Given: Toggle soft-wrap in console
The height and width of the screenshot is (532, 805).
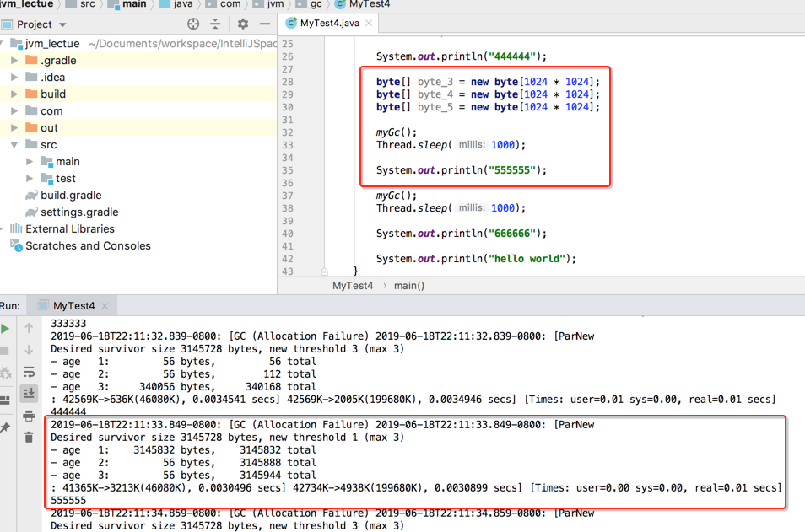Looking at the screenshot, I should 29,372.
